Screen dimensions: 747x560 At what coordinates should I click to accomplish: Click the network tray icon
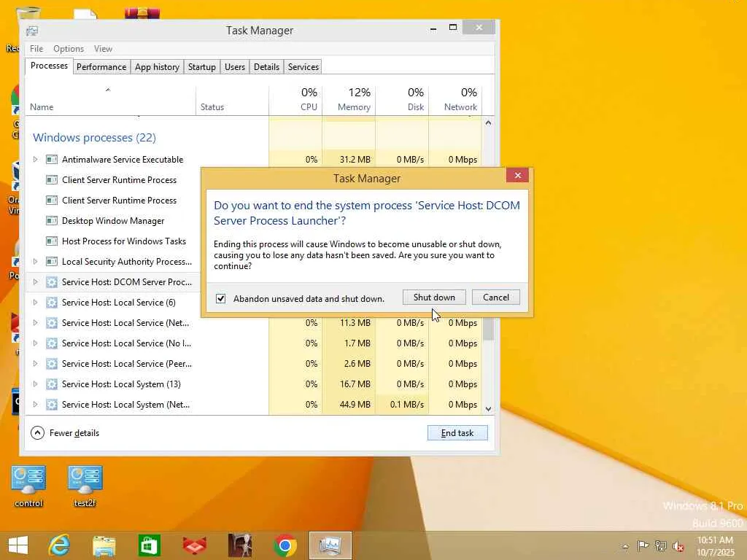(660, 545)
